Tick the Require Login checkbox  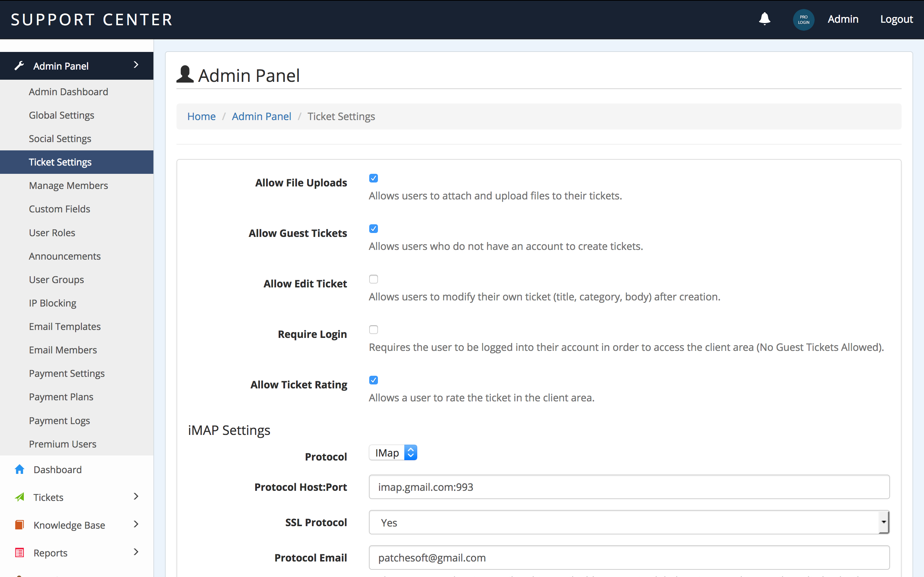coord(374,330)
